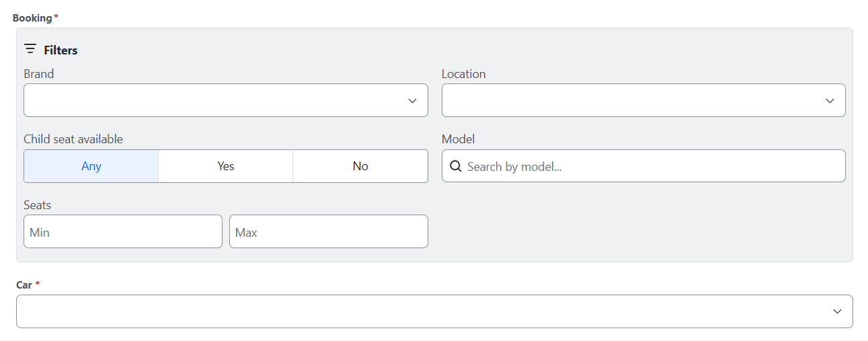Screen dimensions: 868x341
Task: Click the Location label
Action: [x=463, y=74]
